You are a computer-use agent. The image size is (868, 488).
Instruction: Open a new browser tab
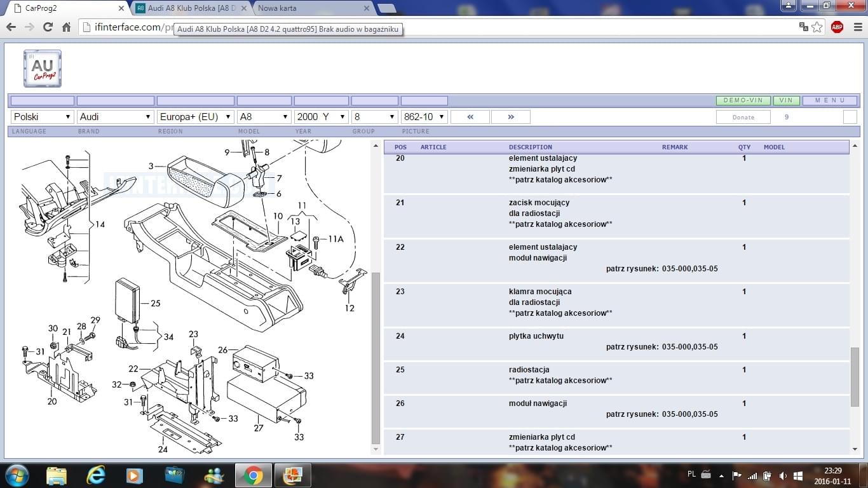[386, 8]
